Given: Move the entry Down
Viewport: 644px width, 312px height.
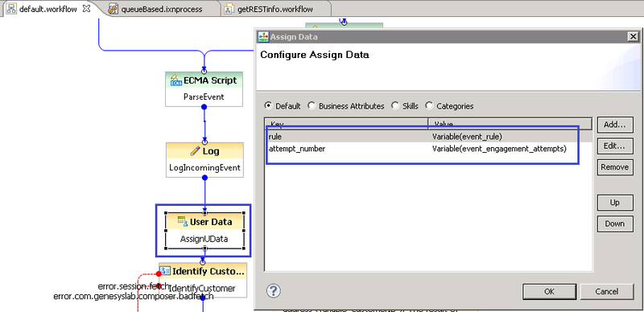Looking at the screenshot, I should (x=615, y=224).
